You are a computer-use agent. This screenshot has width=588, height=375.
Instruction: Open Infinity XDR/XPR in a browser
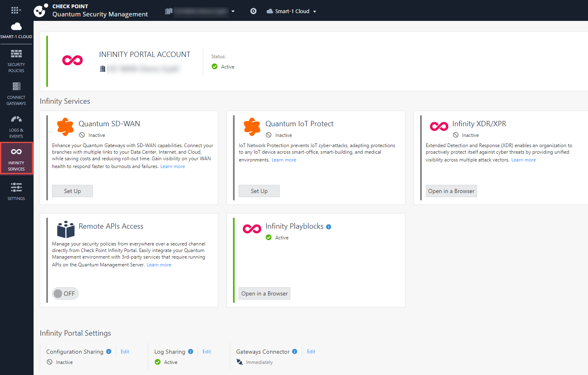coord(451,191)
